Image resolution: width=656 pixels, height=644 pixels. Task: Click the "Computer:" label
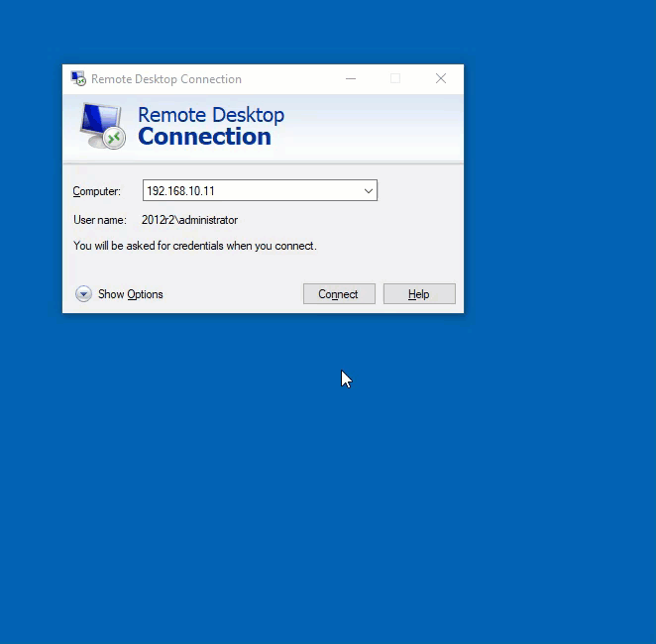point(96,191)
